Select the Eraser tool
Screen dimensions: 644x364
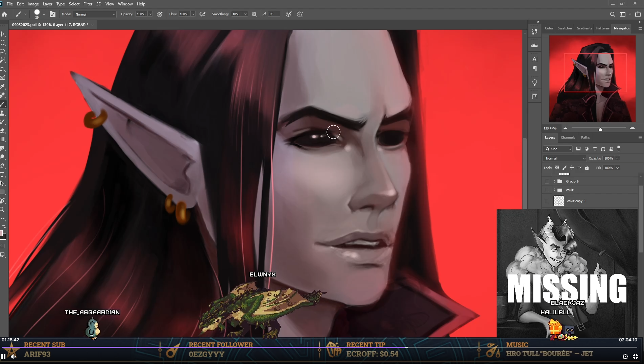2,130
